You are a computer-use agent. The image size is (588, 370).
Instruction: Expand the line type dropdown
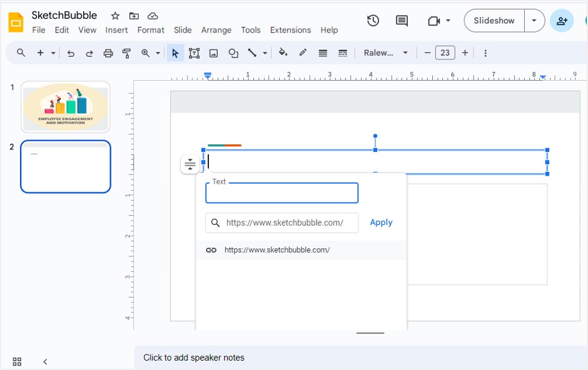tap(265, 53)
